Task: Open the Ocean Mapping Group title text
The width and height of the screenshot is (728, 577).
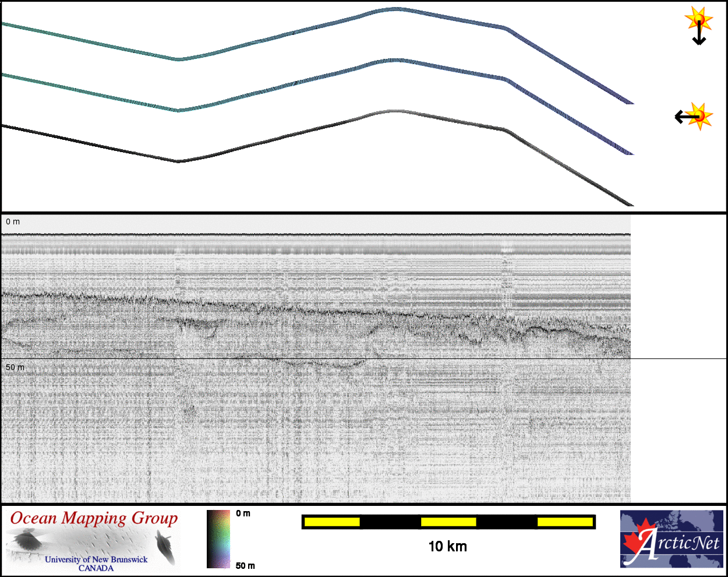Action: [x=94, y=518]
